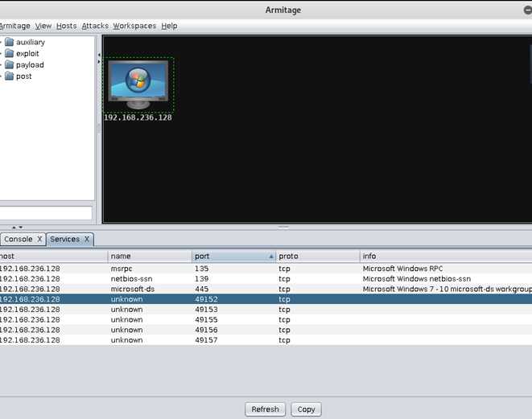This screenshot has width=532, height=419.
Task: Sort services by host column header
Action: coord(54,257)
